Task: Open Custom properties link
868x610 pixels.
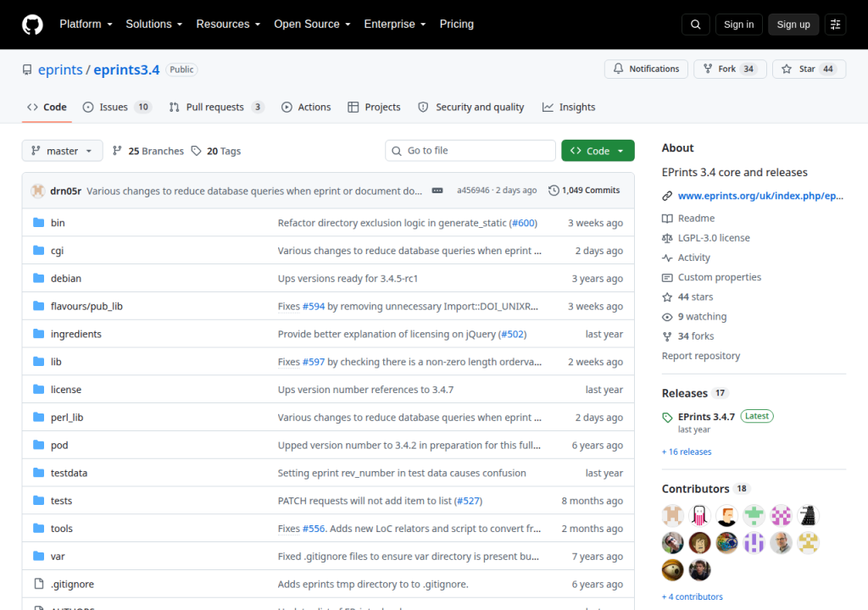Action: click(719, 277)
